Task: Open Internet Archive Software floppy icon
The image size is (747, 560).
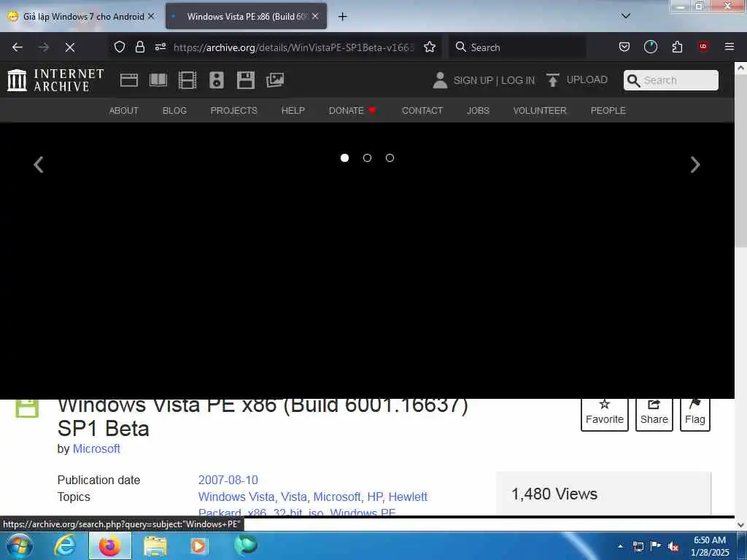Action: [246, 80]
